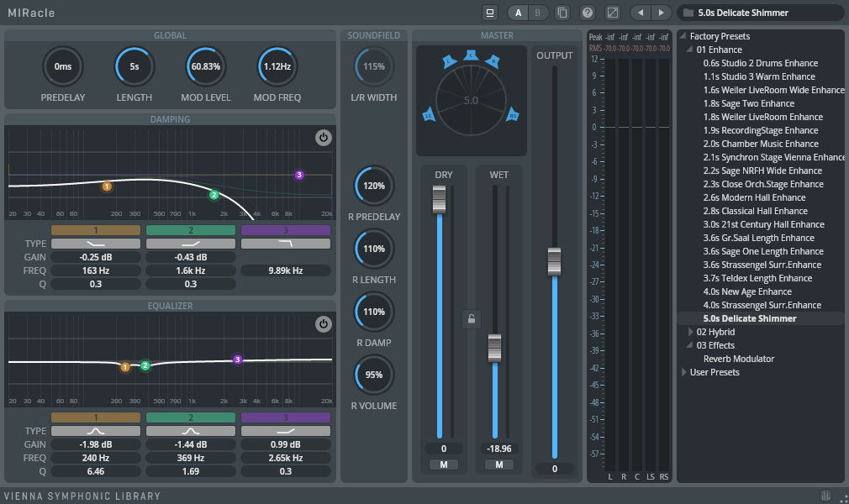849x504 pixels.
Task: Click the Length knob showing 5s
Action: (134, 66)
